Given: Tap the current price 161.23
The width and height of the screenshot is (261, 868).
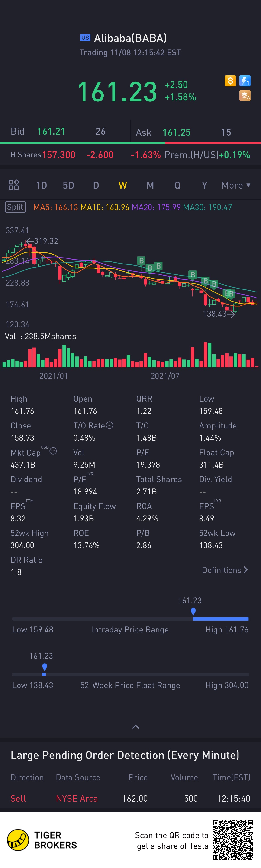Looking at the screenshot, I should point(117,91).
